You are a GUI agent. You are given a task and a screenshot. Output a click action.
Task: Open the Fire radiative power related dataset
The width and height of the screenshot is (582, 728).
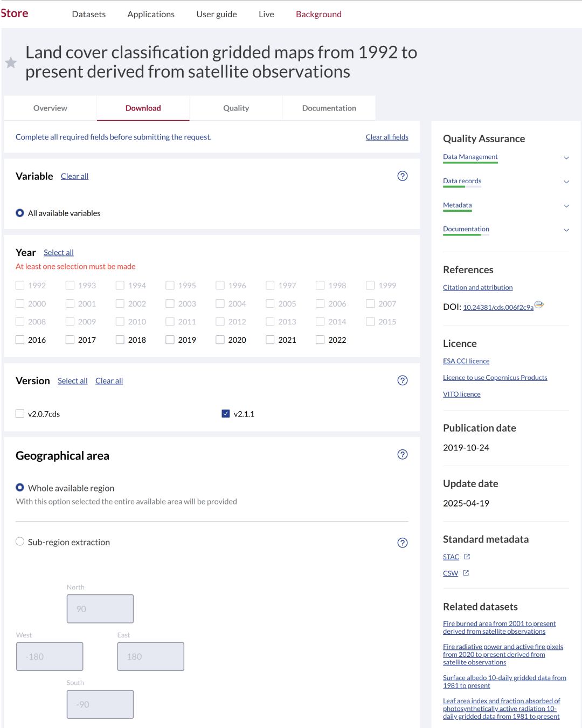[x=503, y=655]
